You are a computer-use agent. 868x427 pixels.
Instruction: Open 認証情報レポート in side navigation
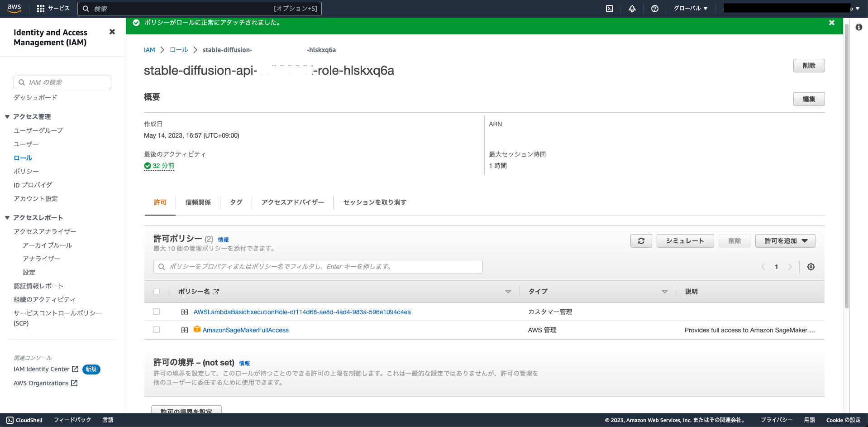coord(38,286)
